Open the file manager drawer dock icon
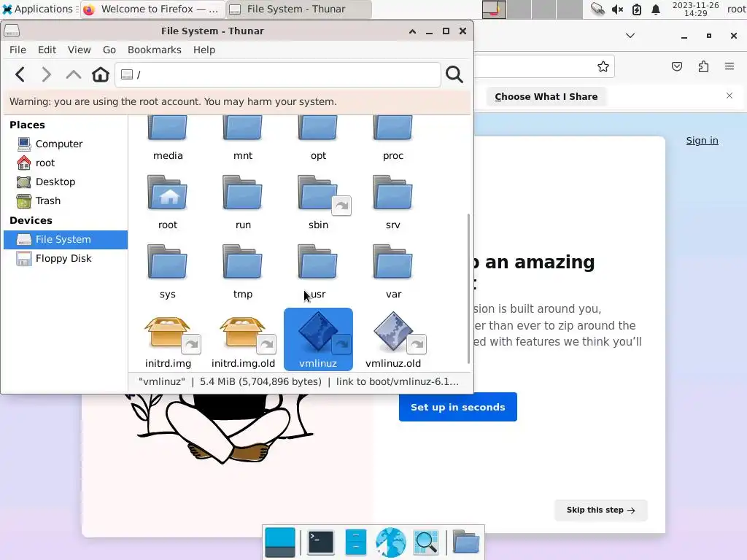747x560 pixels. [x=355, y=542]
